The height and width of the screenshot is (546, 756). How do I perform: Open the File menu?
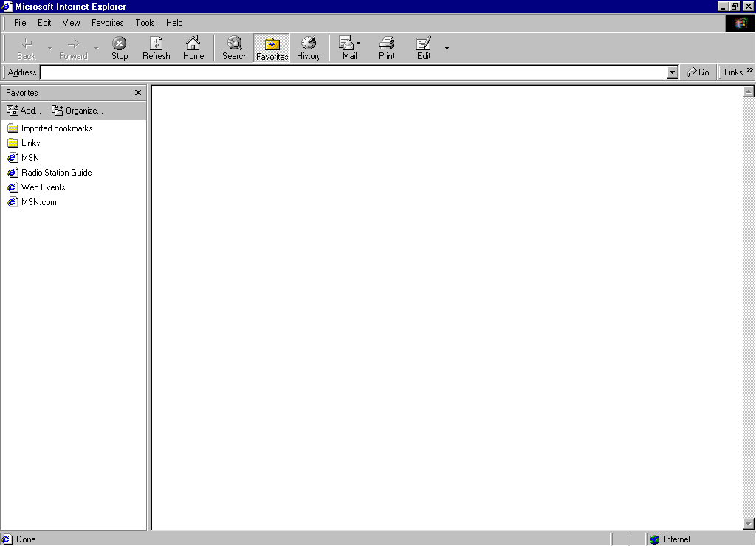[20, 23]
